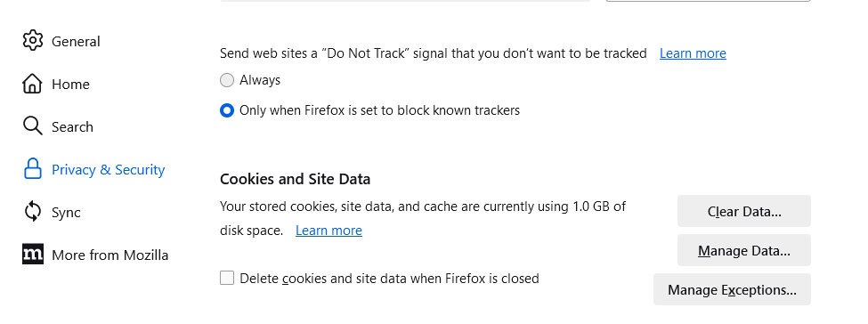Open the Search settings label
The width and height of the screenshot is (868, 324).
point(72,126)
